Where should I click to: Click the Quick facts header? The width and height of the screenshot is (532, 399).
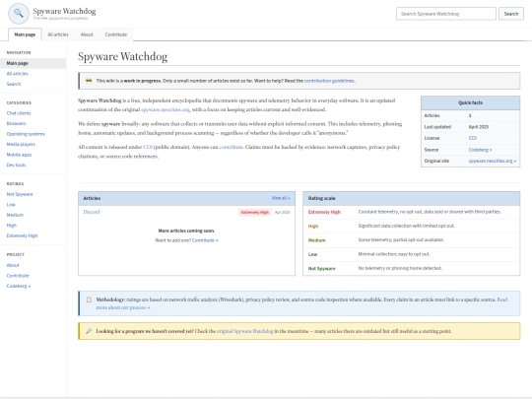coord(470,102)
